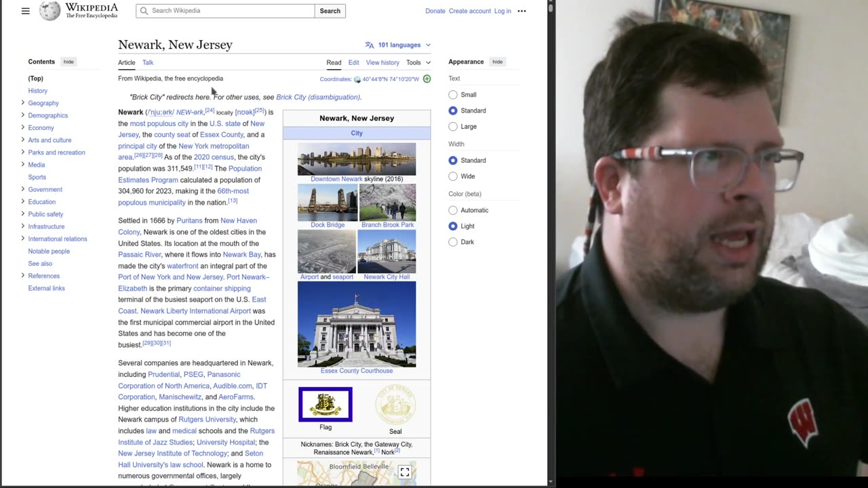Select Standard text size
This screenshot has height=488, width=868.
click(x=453, y=110)
